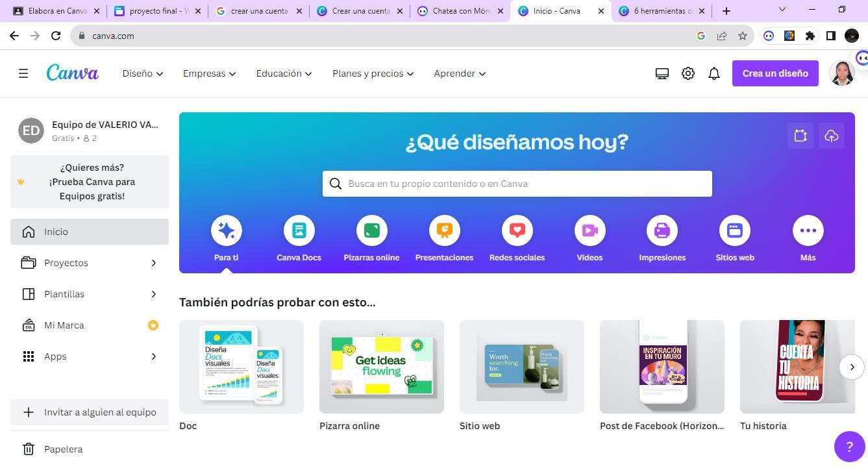Select the Redes sociales category icon
The image size is (868, 470).
tap(517, 230)
